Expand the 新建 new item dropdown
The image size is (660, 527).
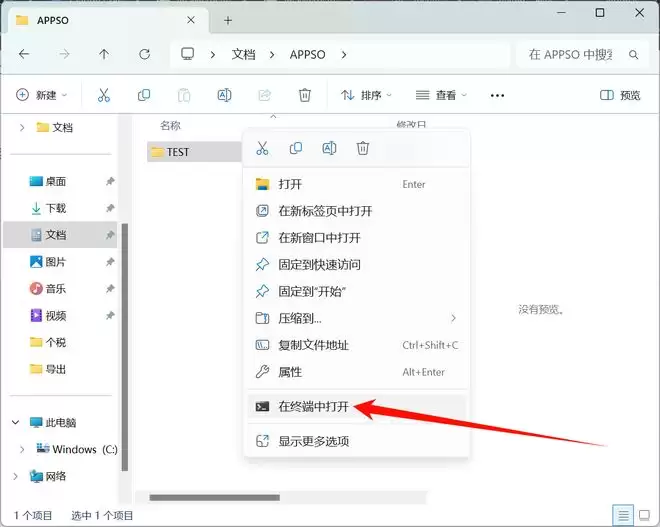pos(41,95)
